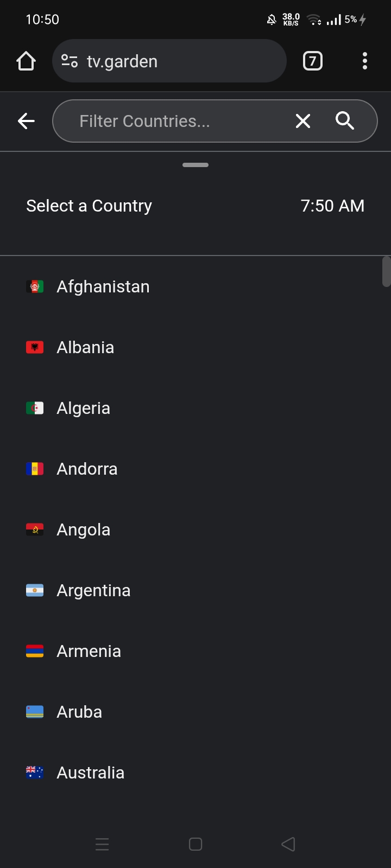
Task: Open the tab switcher showing 7 tabs
Action: pos(312,61)
